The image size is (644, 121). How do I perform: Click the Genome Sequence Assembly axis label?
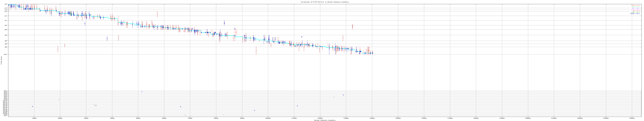tap(325, 120)
